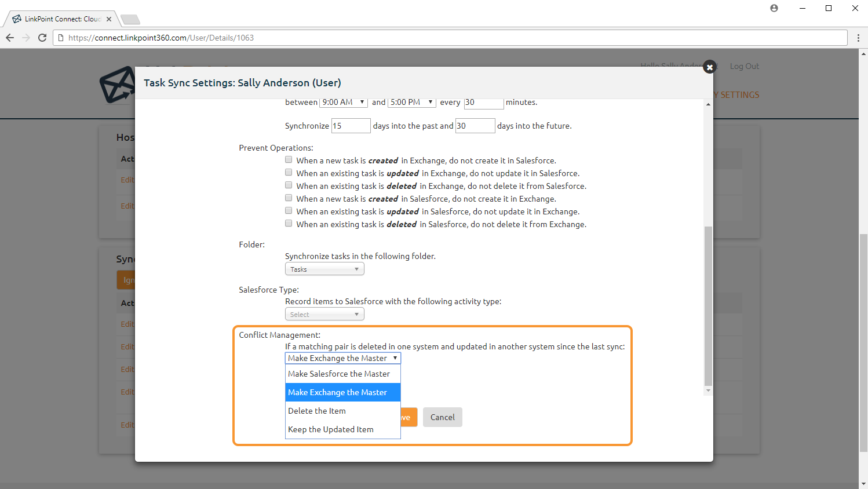Viewport: 868px width, 489px height.
Task: Click the 'Conflict Management:' label
Action: tap(279, 335)
